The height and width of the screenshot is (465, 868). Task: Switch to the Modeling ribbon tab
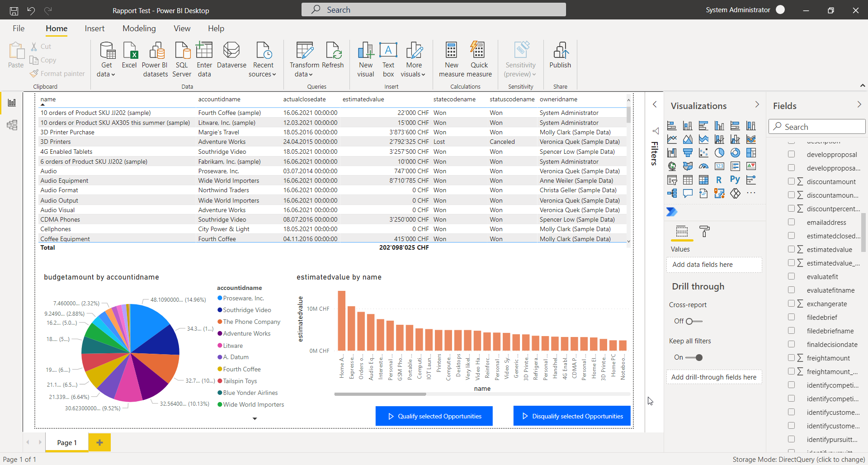(x=139, y=28)
